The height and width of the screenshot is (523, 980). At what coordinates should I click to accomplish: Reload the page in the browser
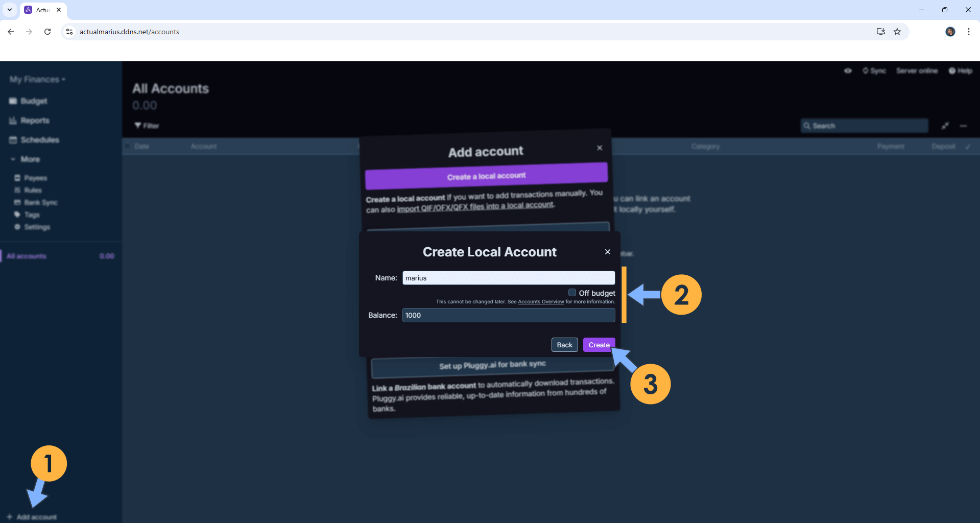[x=47, y=32]
